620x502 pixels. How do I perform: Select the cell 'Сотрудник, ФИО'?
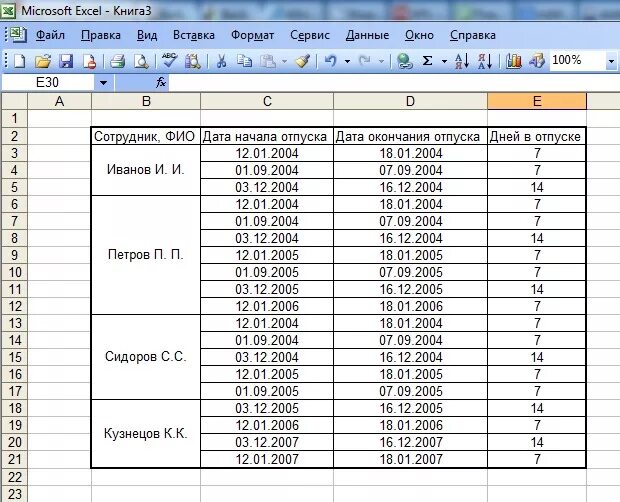pyautogui.click(x=146, y=136)
